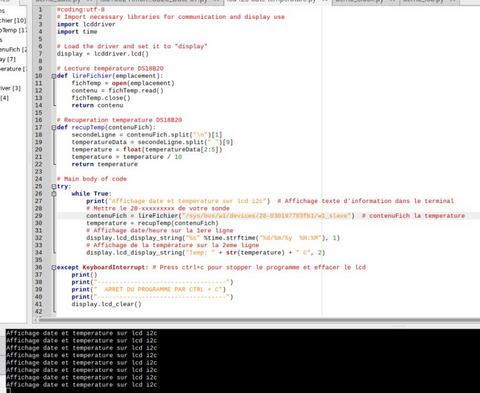This screenshot has width=480, height=393.
Task: Select the temperature symbol in sidebar
Action: 13,69
